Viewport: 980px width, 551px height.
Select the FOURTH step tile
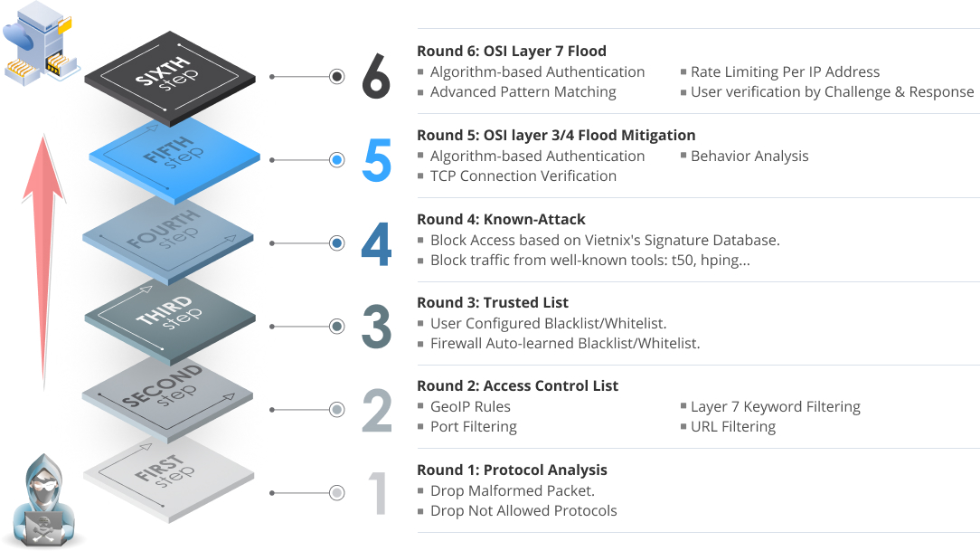tap(168, 241)
